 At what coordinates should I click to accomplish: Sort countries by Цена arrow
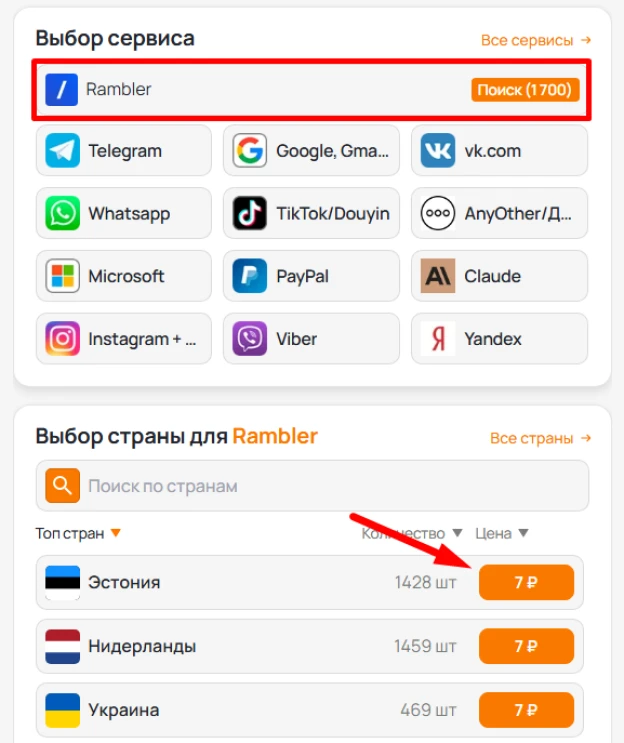pos(523,533)
